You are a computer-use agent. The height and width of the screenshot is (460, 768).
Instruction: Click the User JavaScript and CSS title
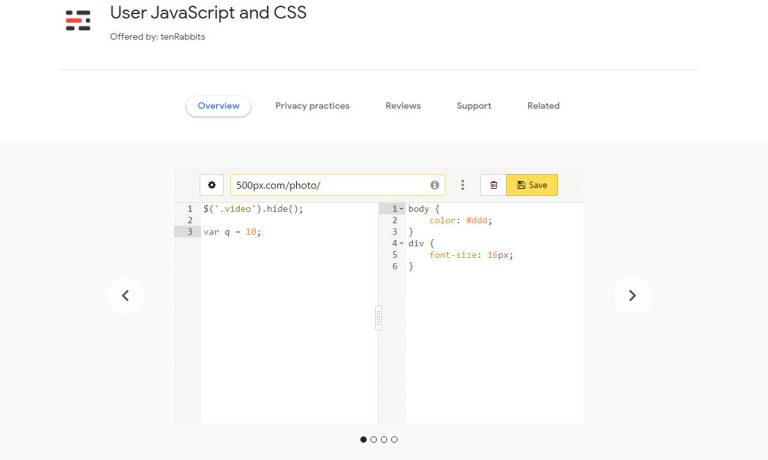208,13
